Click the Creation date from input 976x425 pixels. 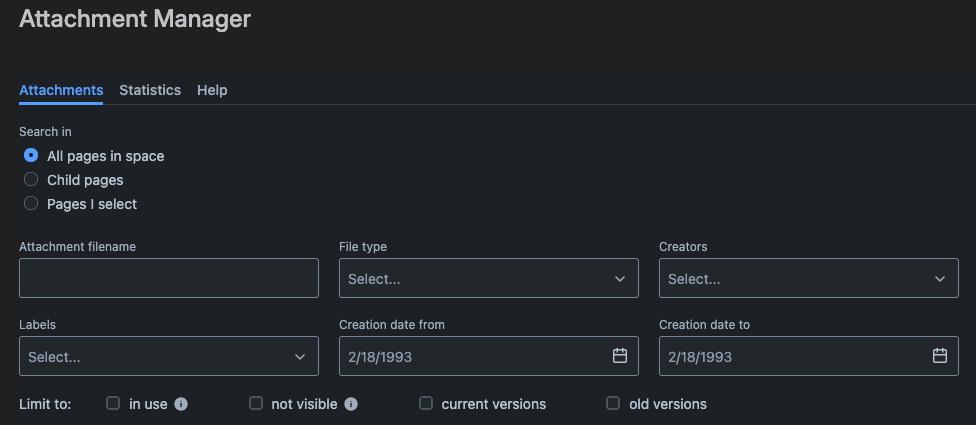coord(470,356)
